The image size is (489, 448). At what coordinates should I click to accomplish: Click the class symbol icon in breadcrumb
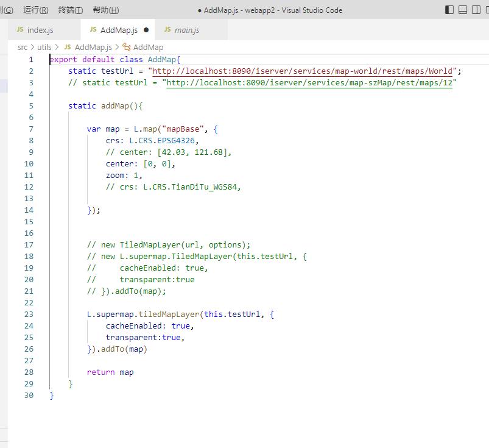[126, 47]
